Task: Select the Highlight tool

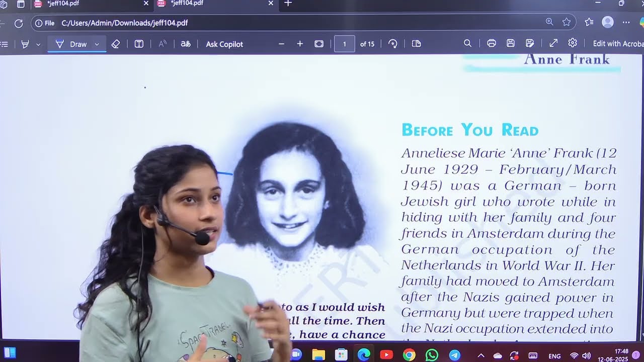Action: pyautogui.click(x=25, y=44)
